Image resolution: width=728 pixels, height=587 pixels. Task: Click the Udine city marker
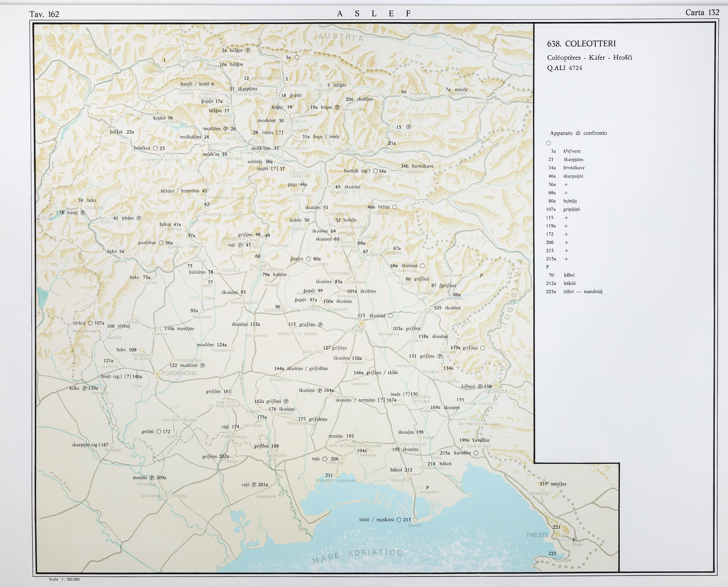[361, 323]
